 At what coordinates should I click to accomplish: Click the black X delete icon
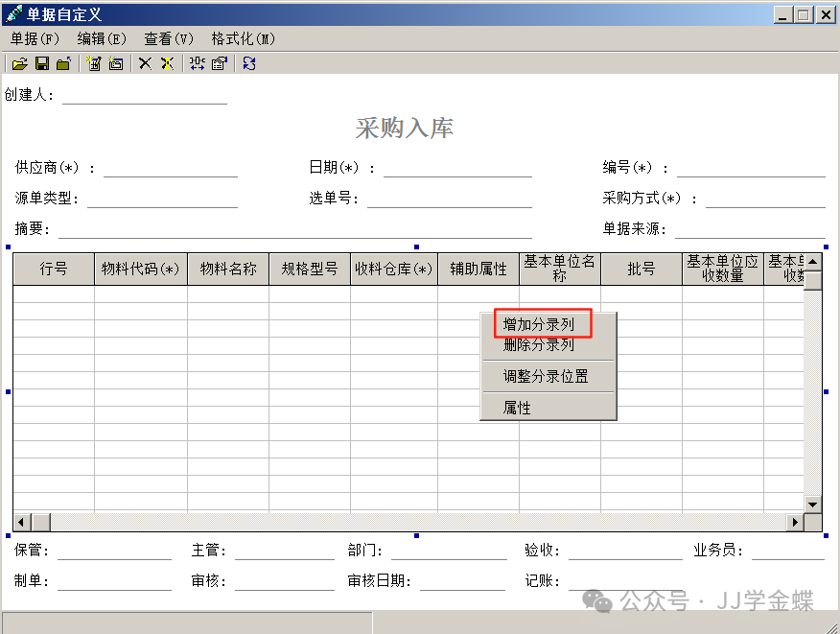pos(145,63)
